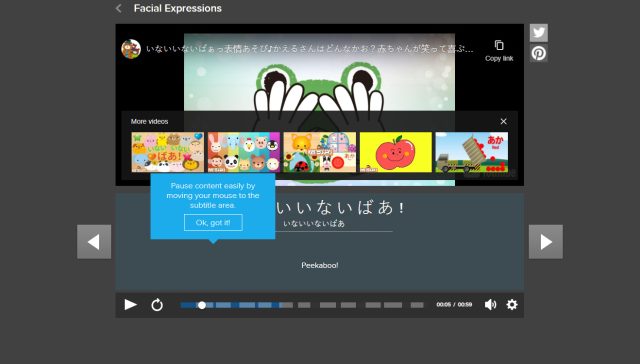Advance to the next item with the right arrow
Screen dimensions: 640x364
pos(546,242)
